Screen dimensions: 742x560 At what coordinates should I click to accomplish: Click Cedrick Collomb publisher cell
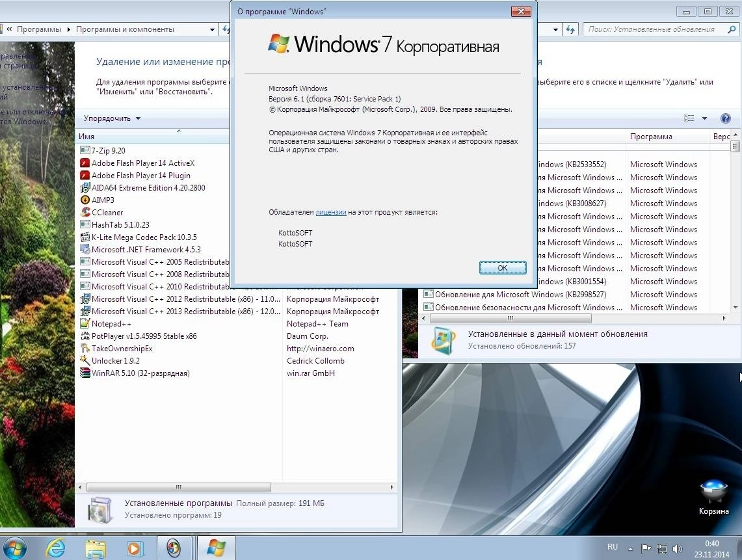click(x=315, y=361)
